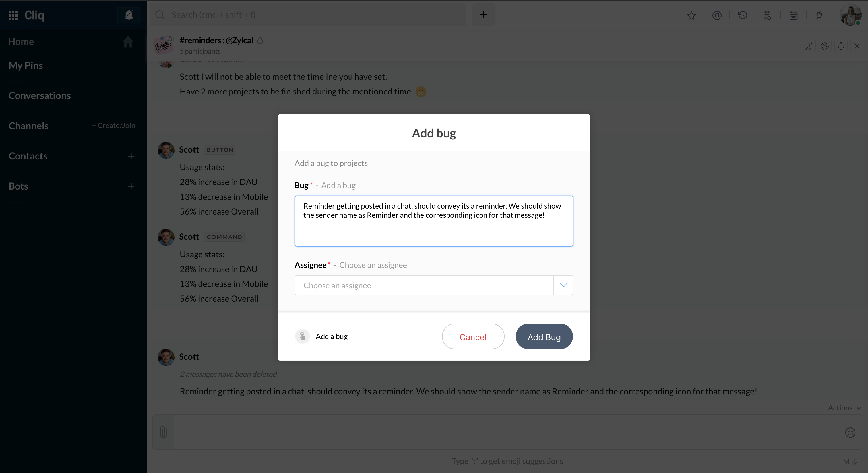The height and width of the screenshot is (473, 868).
Task: Open the history clock icon
Action: point(742,15)
